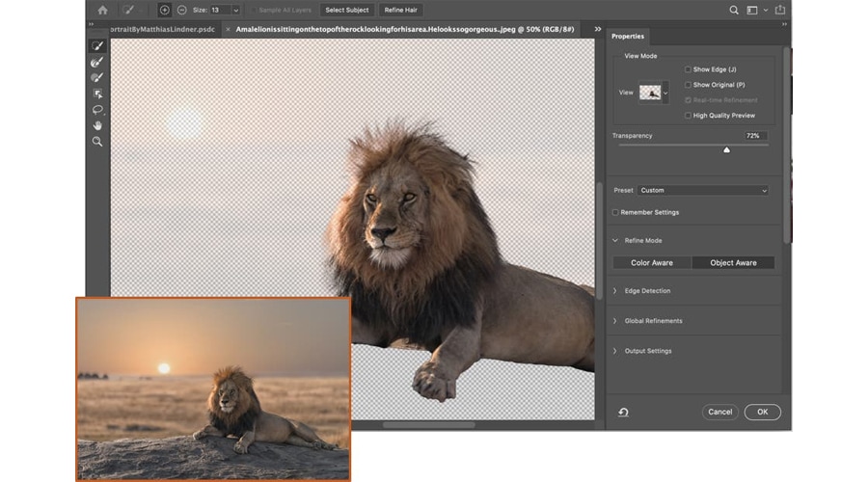Screen dimensions: 868x482
Task: Choose the Lasso tool in toolbar
Action: (97, 110)
